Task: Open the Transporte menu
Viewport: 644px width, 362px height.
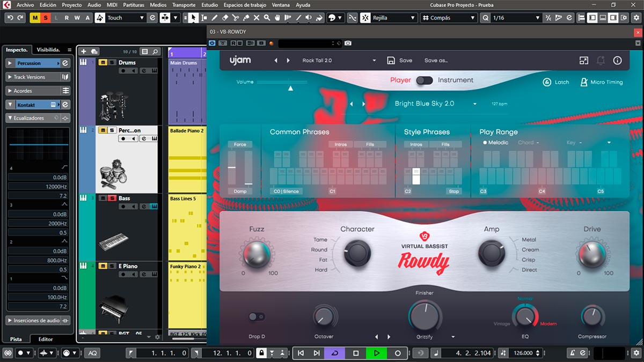Action: pyautogui.click(x=184, y=5)
